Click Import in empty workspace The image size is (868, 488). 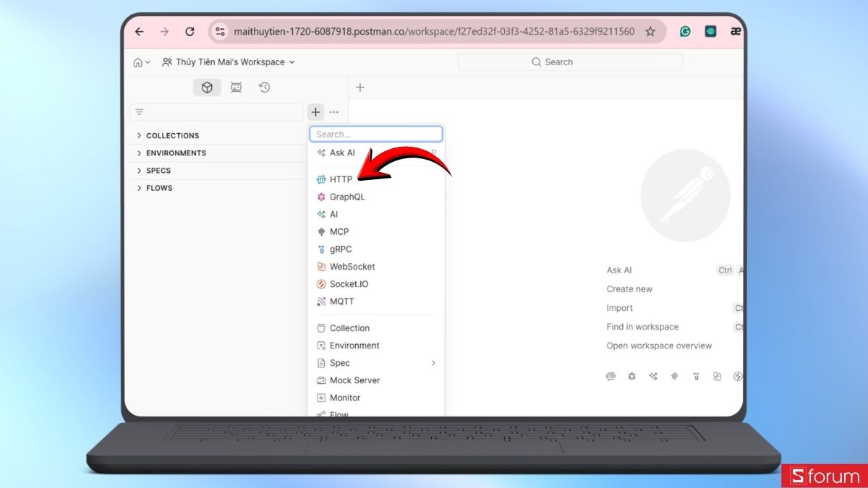tap(620, 308)
